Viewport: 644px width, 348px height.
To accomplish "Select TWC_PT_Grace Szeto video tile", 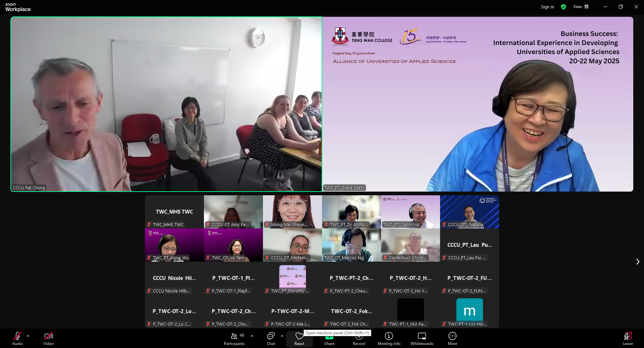I will click(478, 104).
